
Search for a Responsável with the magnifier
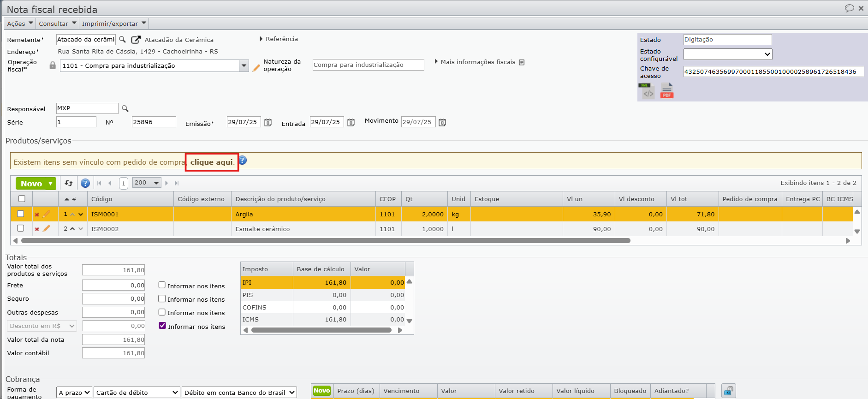click(125, 108)
